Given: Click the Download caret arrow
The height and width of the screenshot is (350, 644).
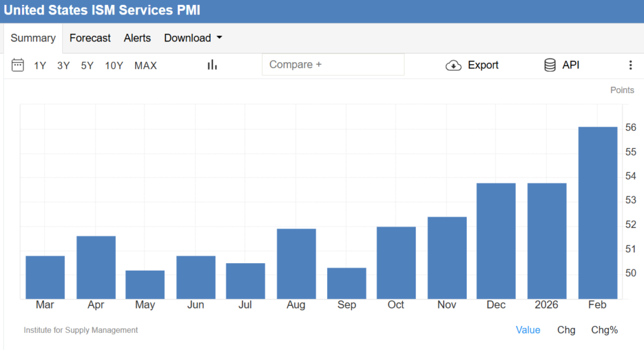Looking at the screenshot, I should pyautogui.click(x=219, y=38).
